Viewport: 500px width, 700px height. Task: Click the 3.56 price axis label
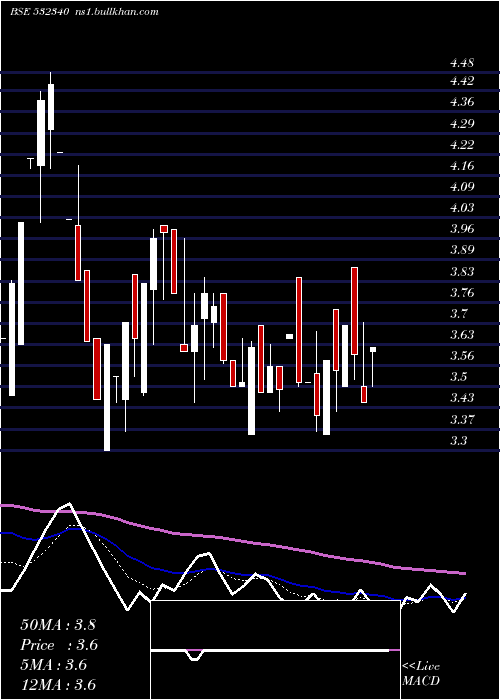[462, 356]
